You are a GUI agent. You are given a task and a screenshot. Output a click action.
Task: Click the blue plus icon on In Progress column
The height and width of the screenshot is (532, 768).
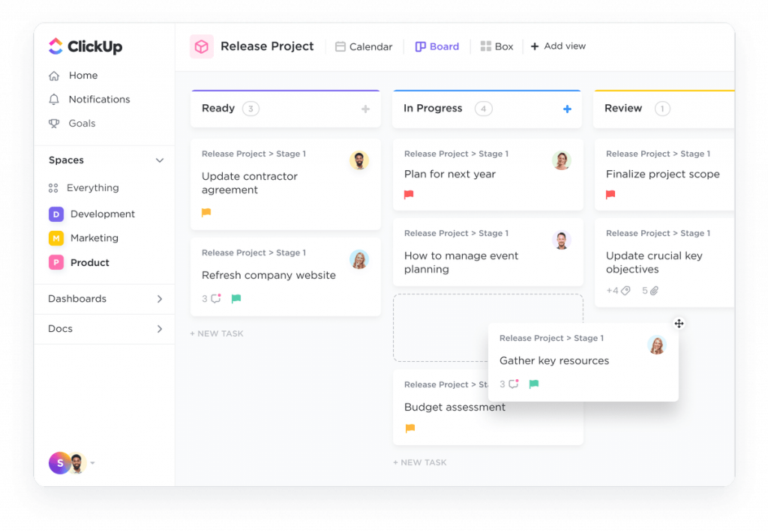tap(567, 108)
